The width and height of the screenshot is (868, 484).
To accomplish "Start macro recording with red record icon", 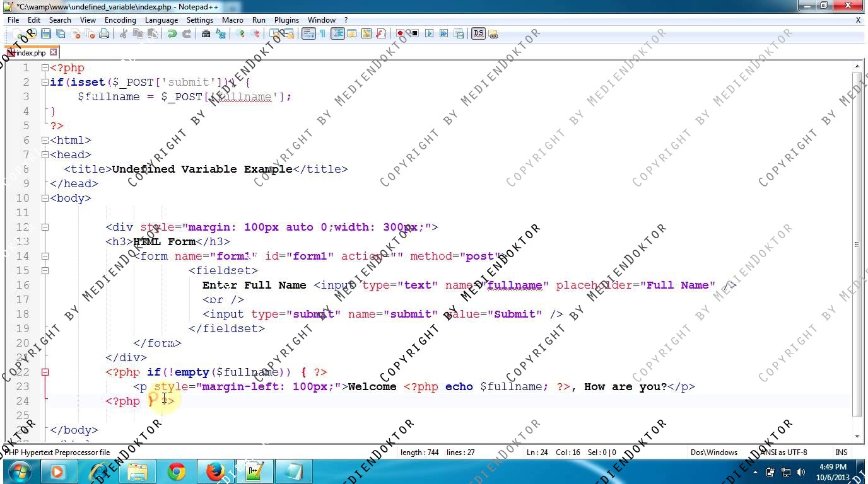I will (400, 34).
